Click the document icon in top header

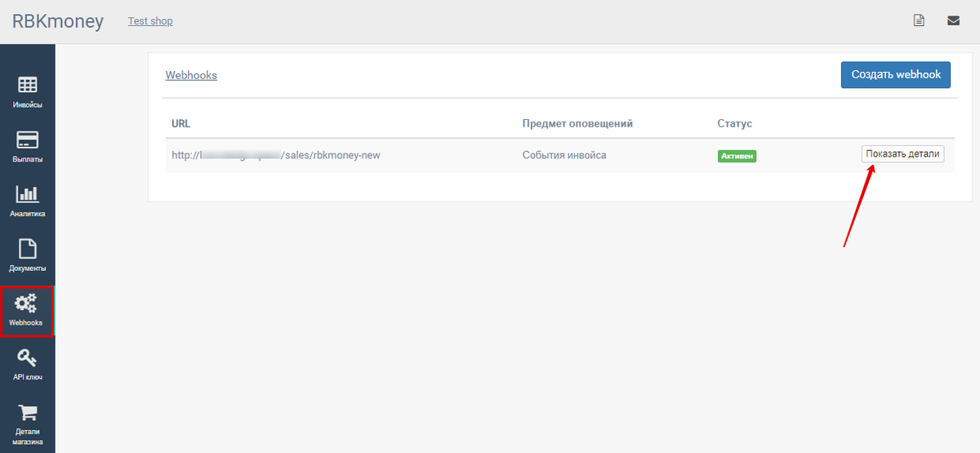click(x=919, y=20)
